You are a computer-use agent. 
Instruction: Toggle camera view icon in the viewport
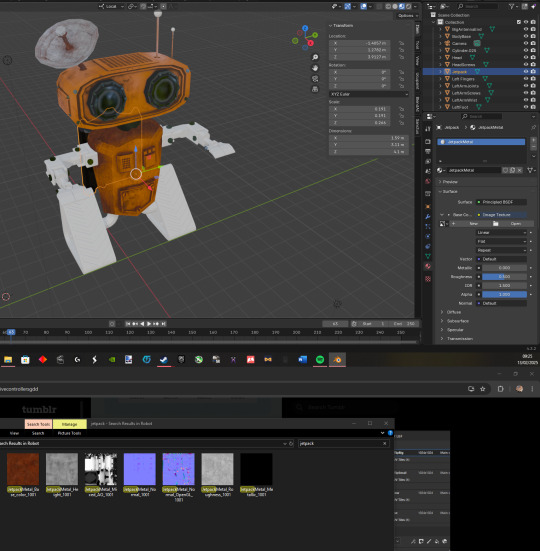[315, 78]
